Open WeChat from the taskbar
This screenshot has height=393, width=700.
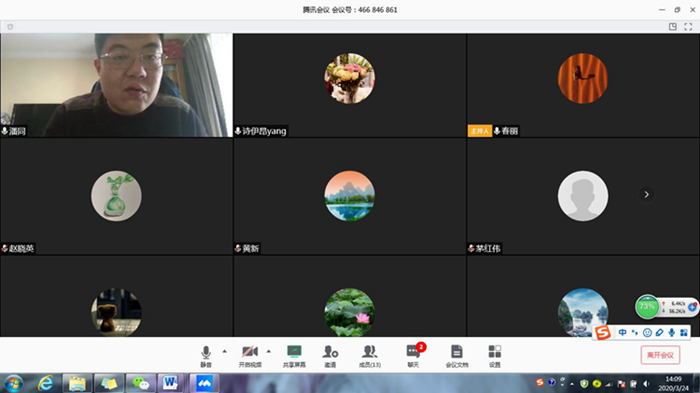point(141,383)
